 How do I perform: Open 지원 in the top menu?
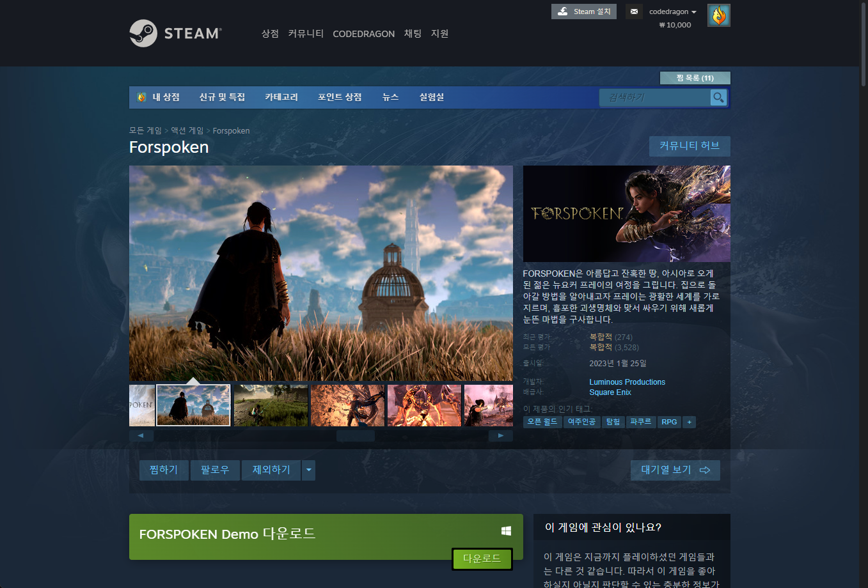439,34
